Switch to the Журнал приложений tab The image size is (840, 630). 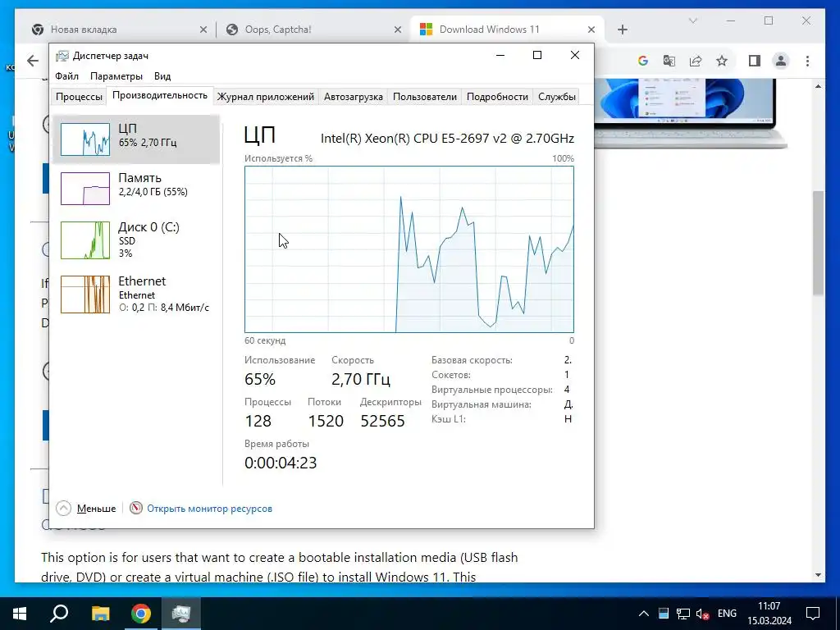pyautogui.click(x=265, y=97)
